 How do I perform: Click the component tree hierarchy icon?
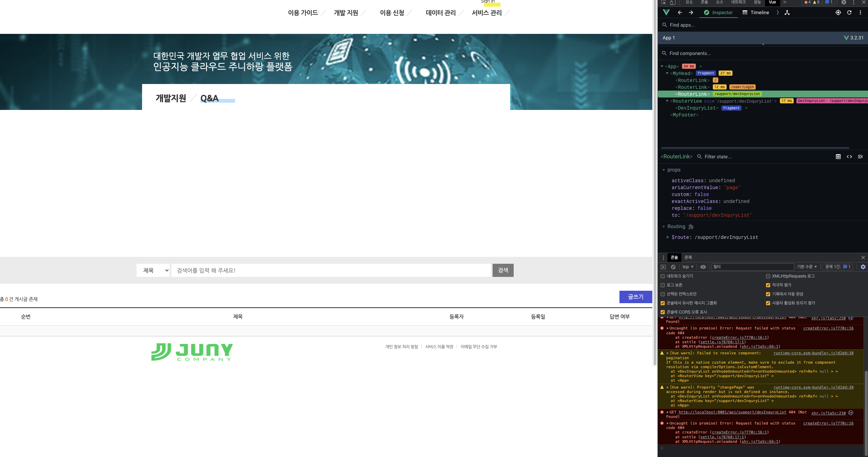[787, 12]
